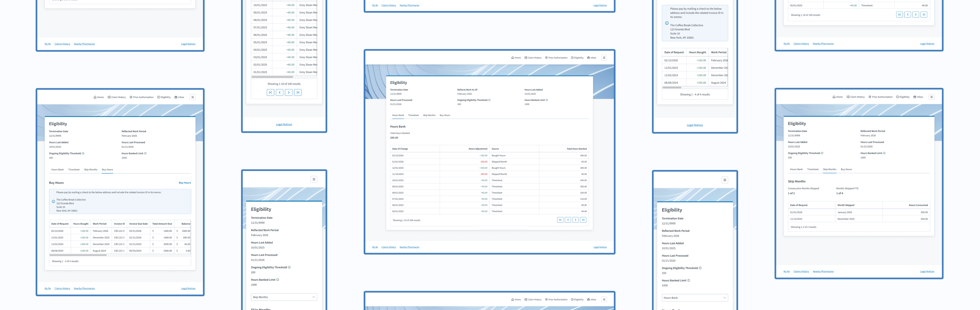Expand the Skip Months dropdown on mobile screen
Image resolution: width=980 pixels, height=310 pixels.
point(284,297)
